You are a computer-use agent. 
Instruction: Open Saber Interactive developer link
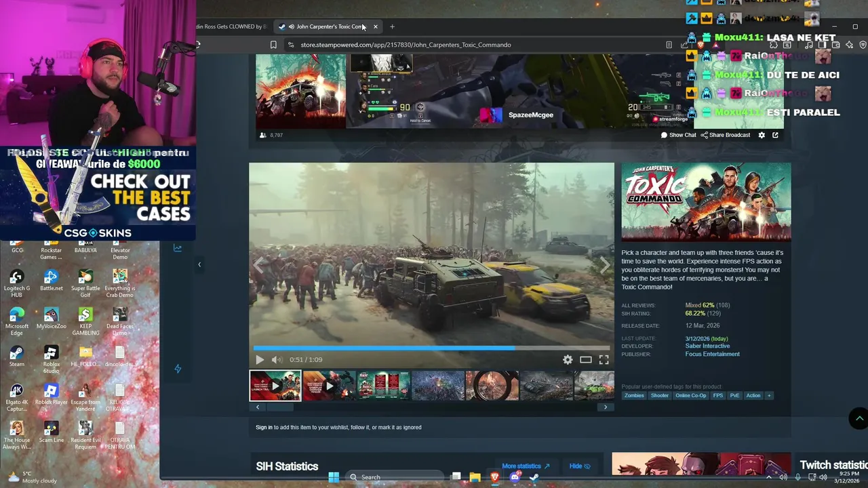coord(707,346)
